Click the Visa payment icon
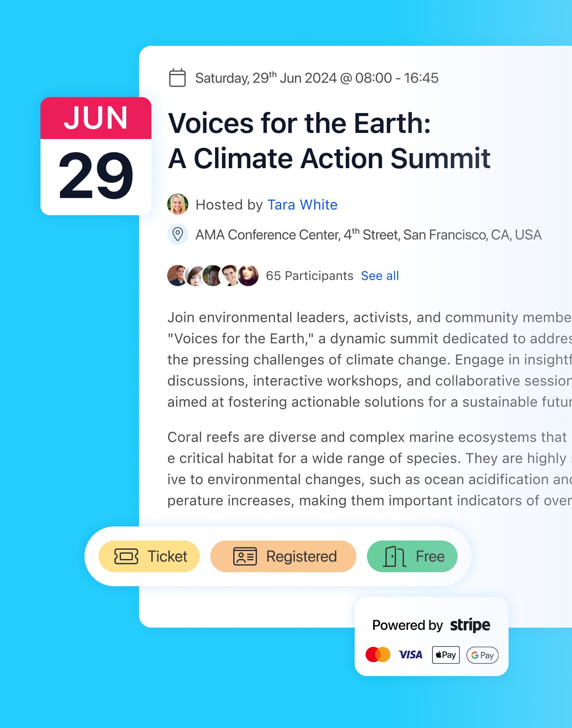The width and height of the screenshot is (572, 728). coord(411,654)
